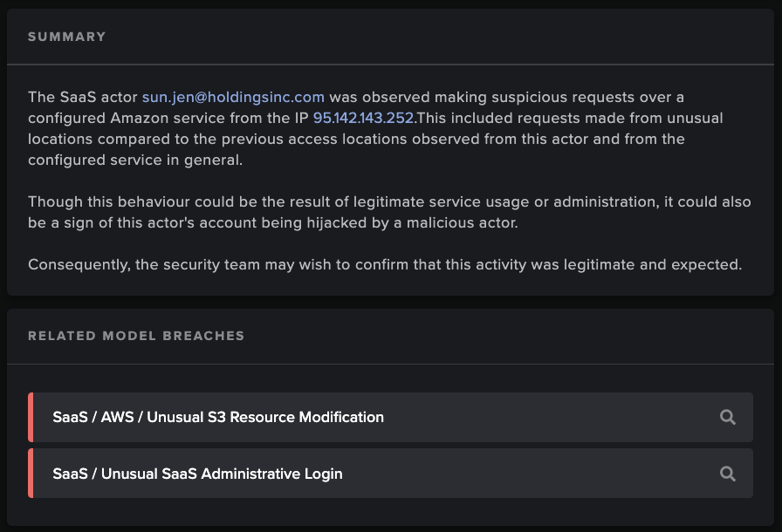Investigate Unusual S3 Resource Modification via magnifier icon
This screenshot has height=532, width=782.
[728, 417]
